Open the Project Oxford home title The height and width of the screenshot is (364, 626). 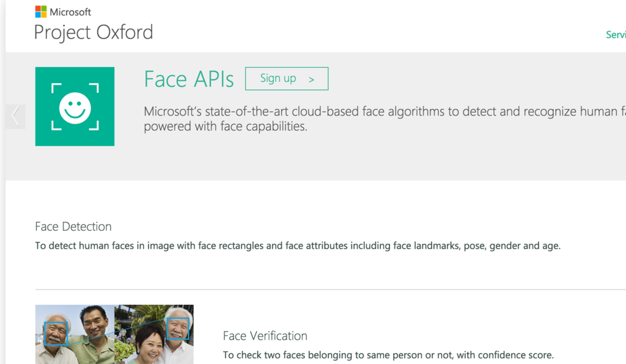coord(94,32)
